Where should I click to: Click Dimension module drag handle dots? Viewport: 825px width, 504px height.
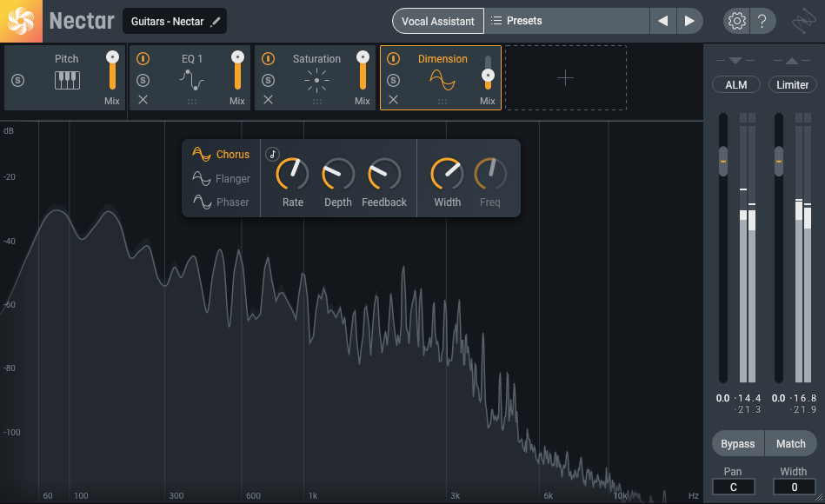tap(442, 102)
